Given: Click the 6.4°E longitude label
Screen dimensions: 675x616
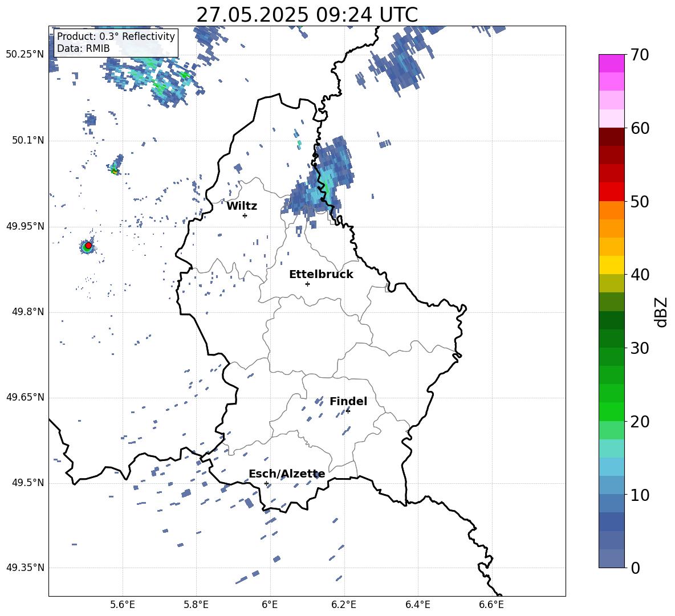Looking at the screenshot, I should click(x=417, y=605).
